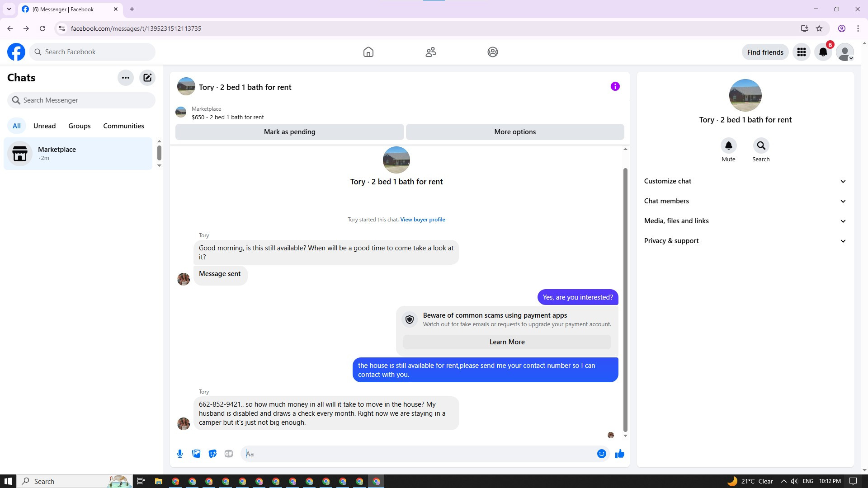
Task: Open the Facebook notifications bell
Action: [x=823, y=52]
